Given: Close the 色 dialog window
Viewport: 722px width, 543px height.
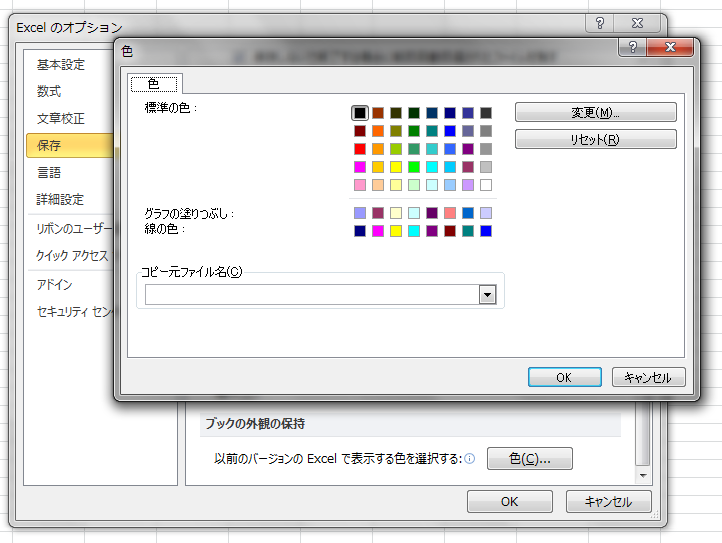Looking at the screenshot, I should point(670,47).
